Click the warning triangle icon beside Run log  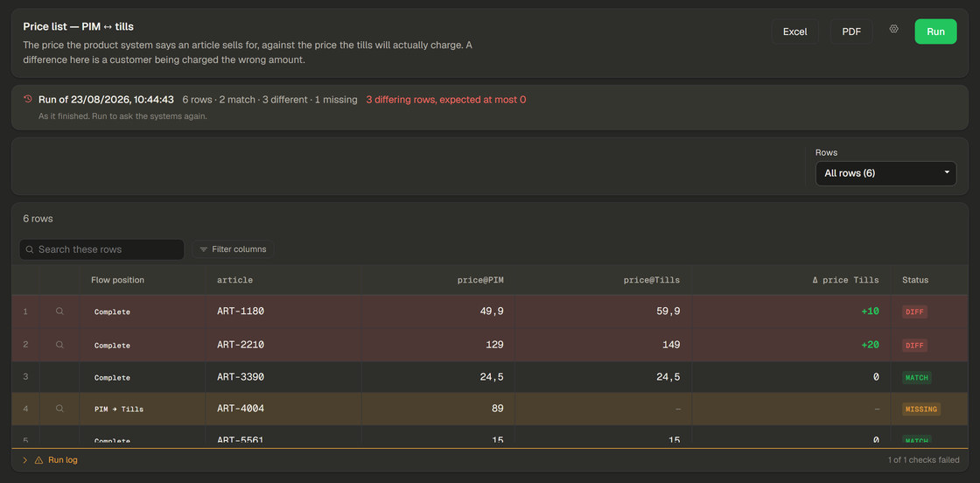(x=38, y=460)
